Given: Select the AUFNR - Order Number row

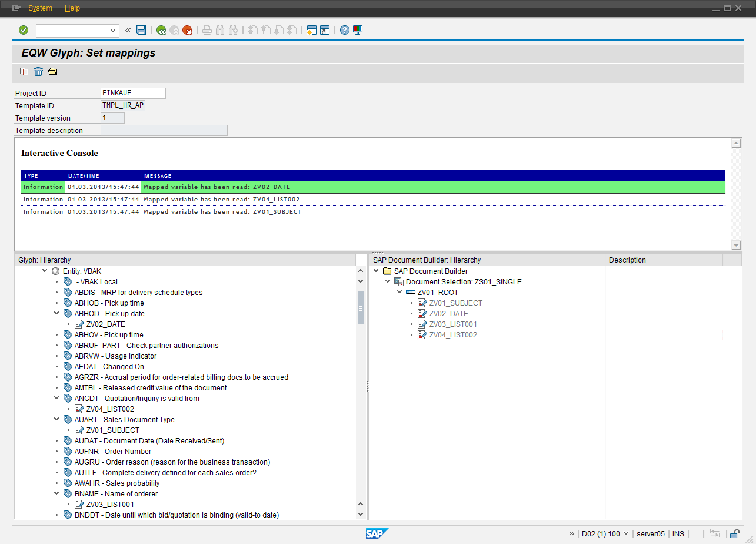Looking at the screenshot, I should (x=113, y=451).
